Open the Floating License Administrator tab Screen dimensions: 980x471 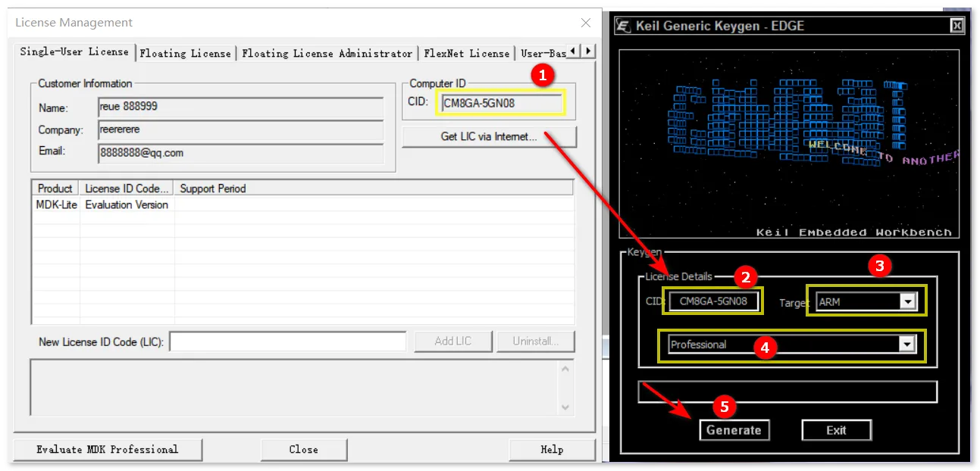tap(327, 53)
